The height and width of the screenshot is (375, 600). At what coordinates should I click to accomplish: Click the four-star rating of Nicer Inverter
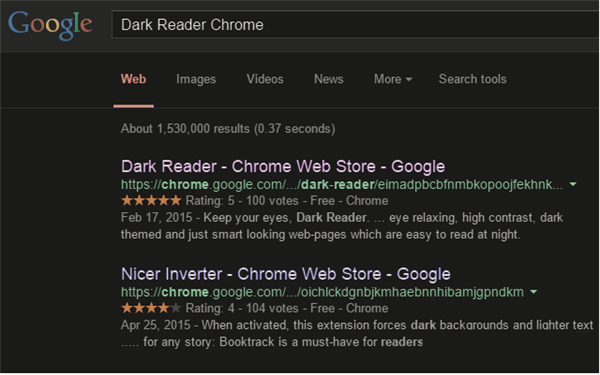click(151, 308)
